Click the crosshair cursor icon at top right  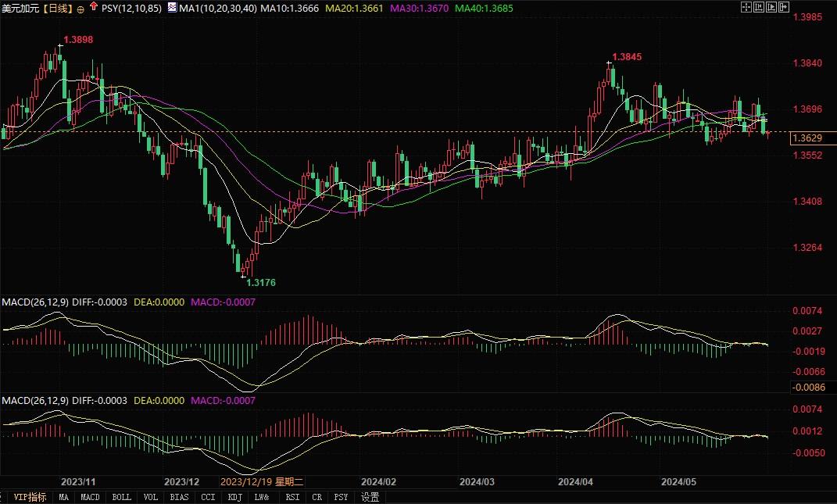[746, 7]
